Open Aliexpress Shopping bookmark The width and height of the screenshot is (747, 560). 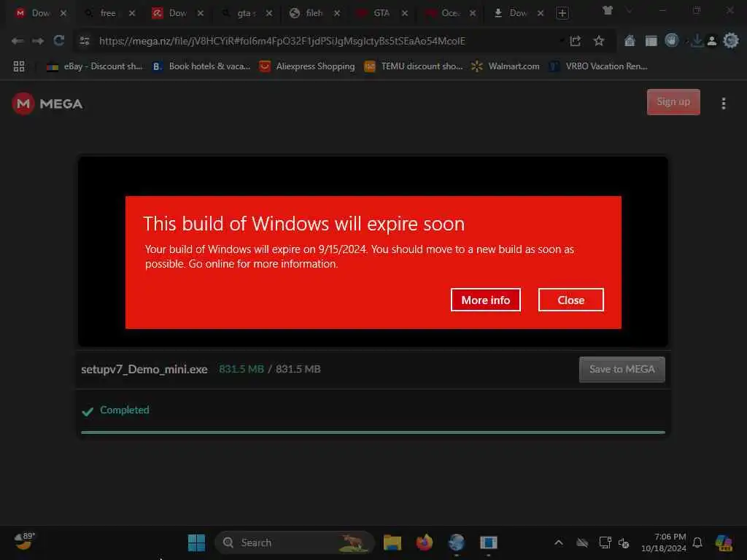(307, 66)
